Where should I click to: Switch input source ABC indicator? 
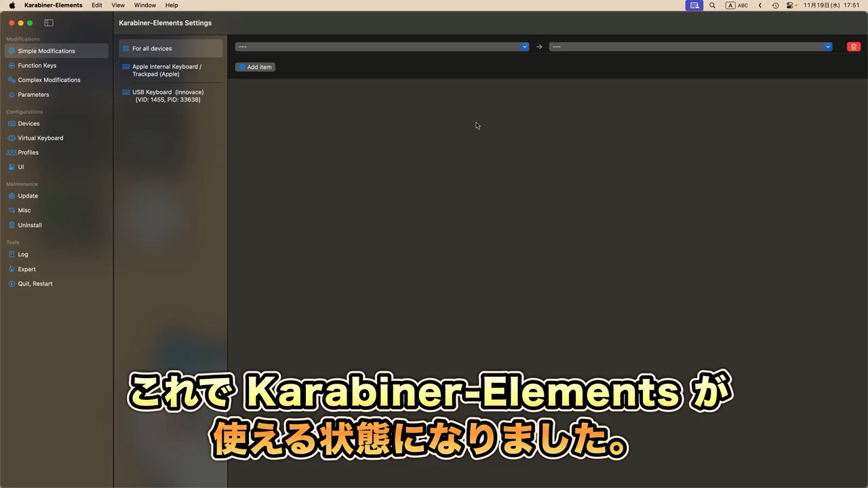tap(736, 5)
